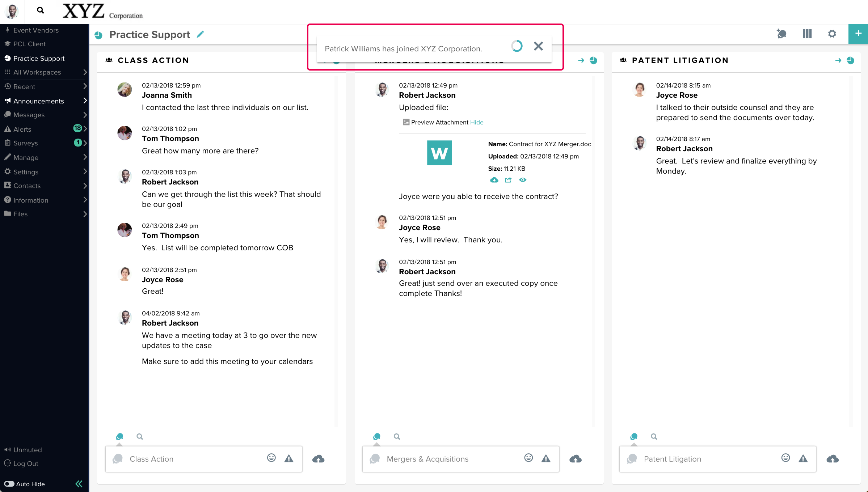Screen dimensions: 868x492
Task: Click XYZ Corporation logo
Action: click(103, 11)
